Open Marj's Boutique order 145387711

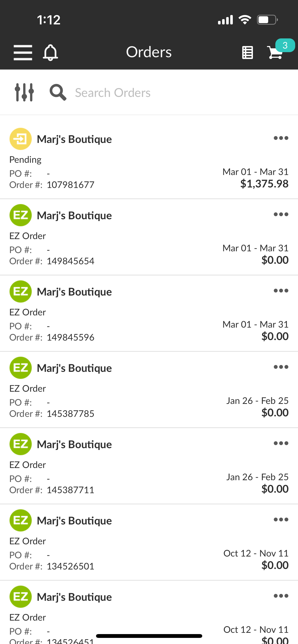click(74, 444)
